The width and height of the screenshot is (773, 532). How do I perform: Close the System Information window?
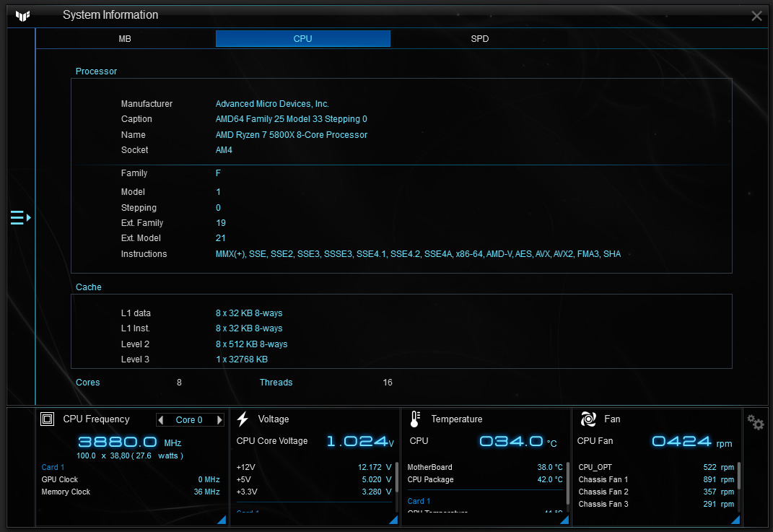tap(756, 16)
